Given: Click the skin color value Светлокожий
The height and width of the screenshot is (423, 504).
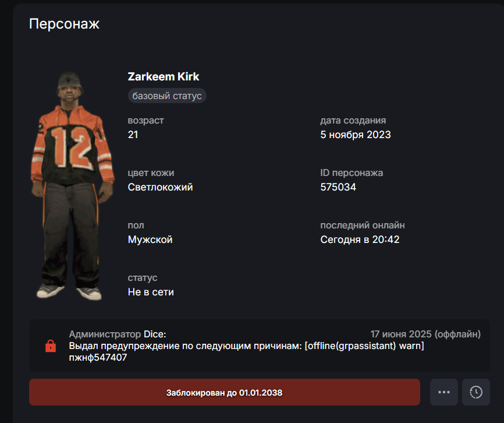Looking at the screenshot, I should click(x=161, y=187).
